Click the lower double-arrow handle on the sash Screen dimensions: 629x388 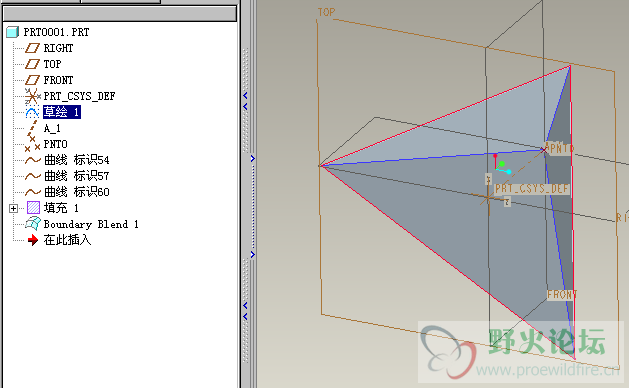245,311
